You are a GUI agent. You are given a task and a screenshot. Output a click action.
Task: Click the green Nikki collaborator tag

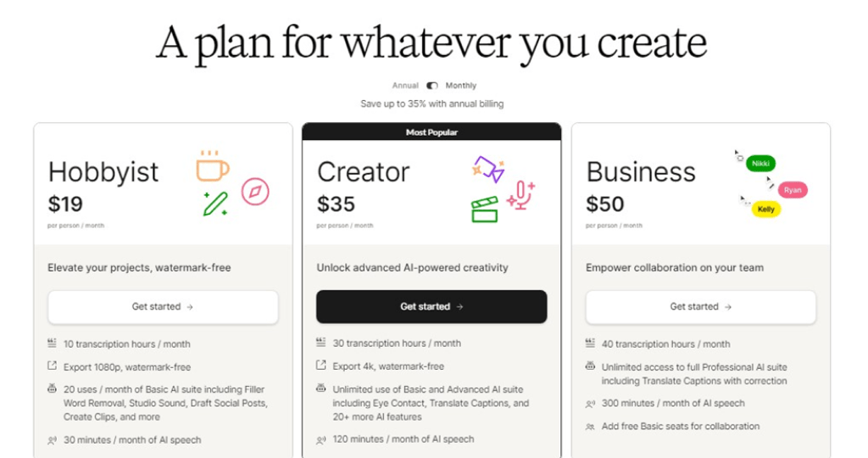[x=760, y=164]
